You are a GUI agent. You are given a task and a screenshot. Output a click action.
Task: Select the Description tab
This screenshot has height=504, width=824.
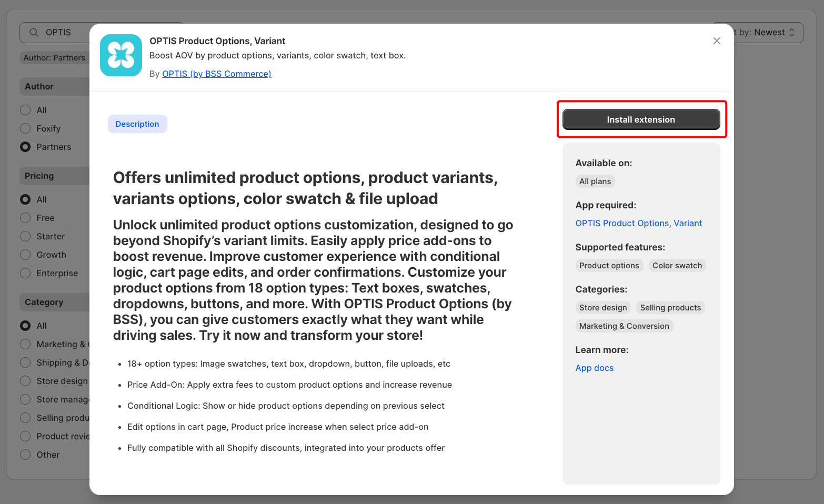pyautogui.click(x=137, y=124)
